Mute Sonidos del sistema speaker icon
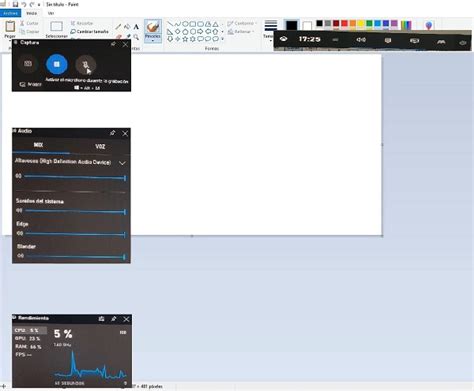This screenshot has width=474, height=391. point(19,210)
